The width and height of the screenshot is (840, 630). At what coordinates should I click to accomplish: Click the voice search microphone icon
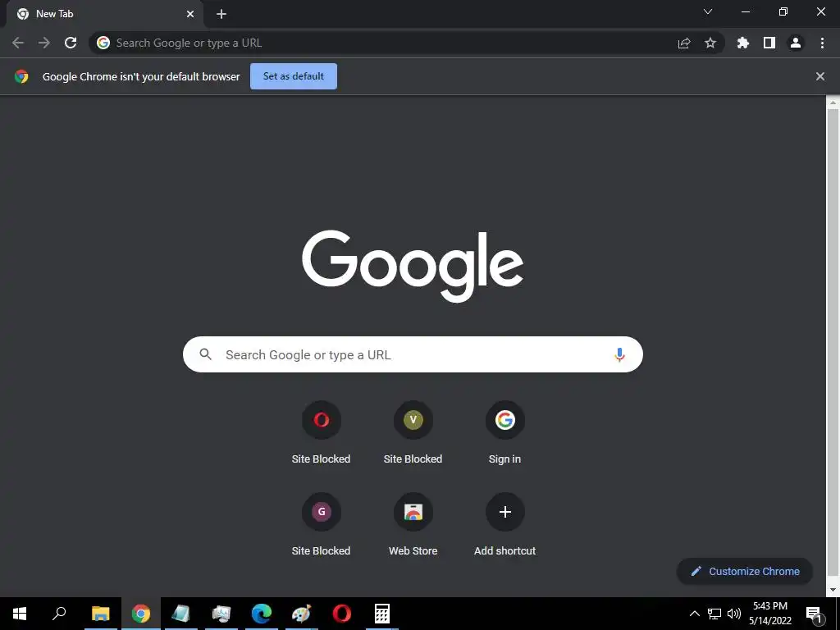619,354
